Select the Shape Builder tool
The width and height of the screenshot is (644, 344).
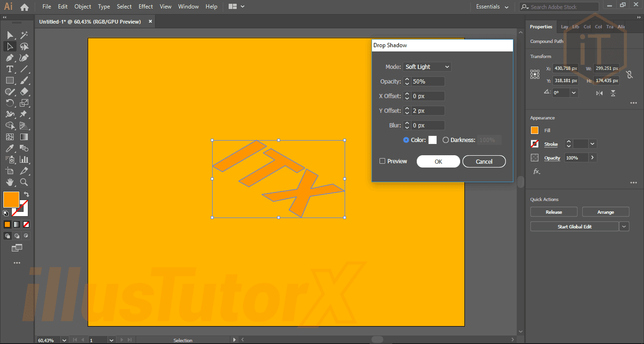[10, 126]
